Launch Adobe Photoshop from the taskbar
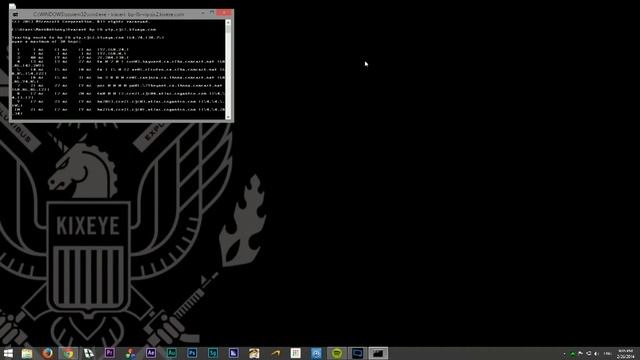This screenshot has height=360, width=640. click(x=192, y=353)
